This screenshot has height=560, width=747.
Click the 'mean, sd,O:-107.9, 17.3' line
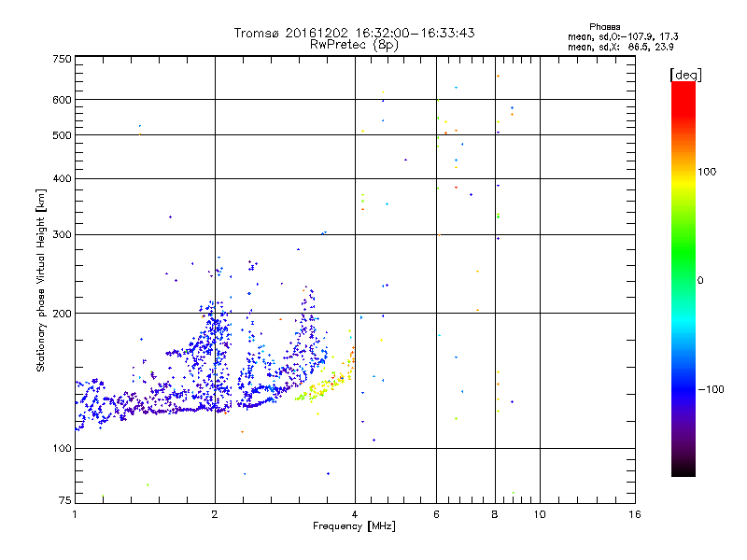point(623,36)
